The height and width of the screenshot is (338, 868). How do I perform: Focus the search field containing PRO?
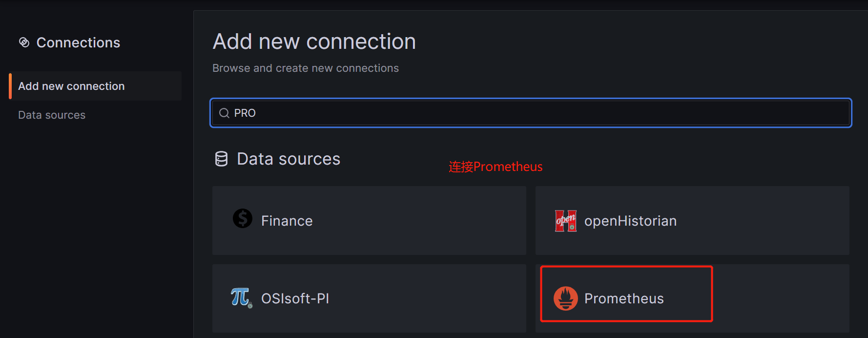[531, 113]
